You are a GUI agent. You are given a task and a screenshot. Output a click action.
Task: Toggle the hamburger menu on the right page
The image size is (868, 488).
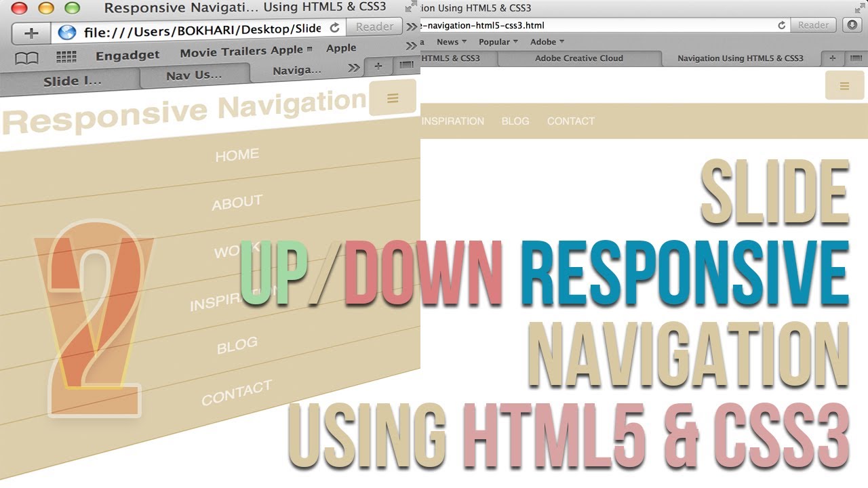point(844,85)
